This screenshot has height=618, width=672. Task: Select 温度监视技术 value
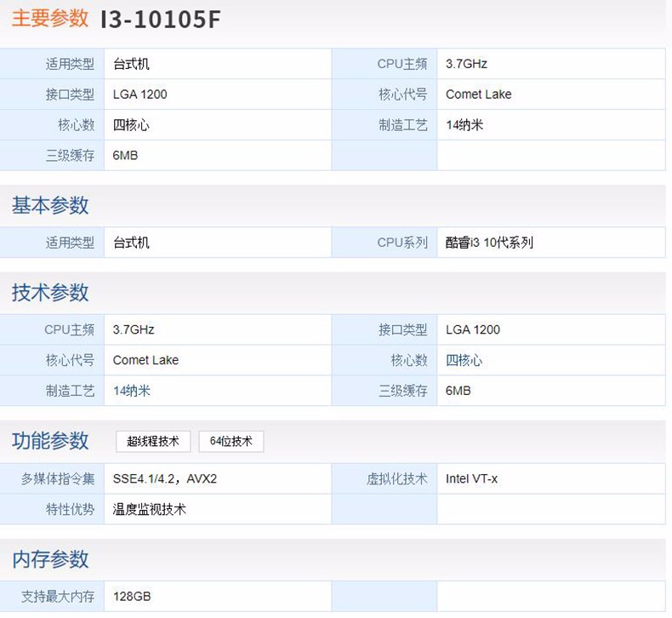[x=150, y=510]
